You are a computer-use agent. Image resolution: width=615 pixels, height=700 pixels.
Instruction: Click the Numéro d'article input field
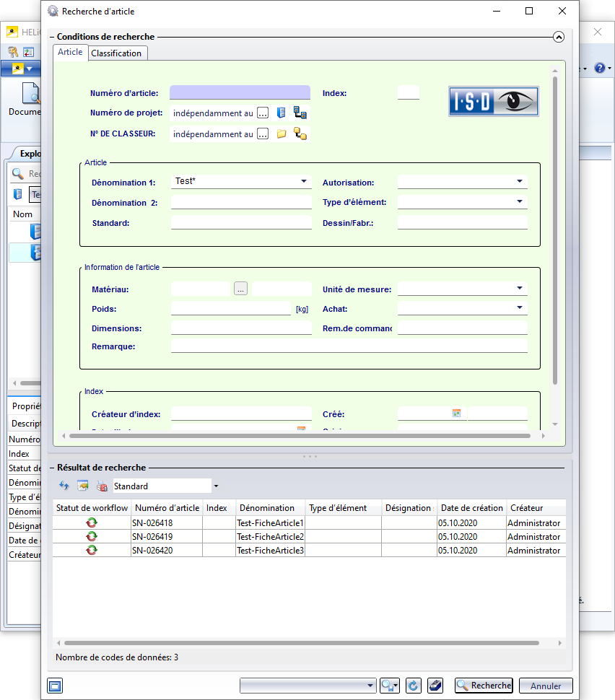click(x=240, y=93)
